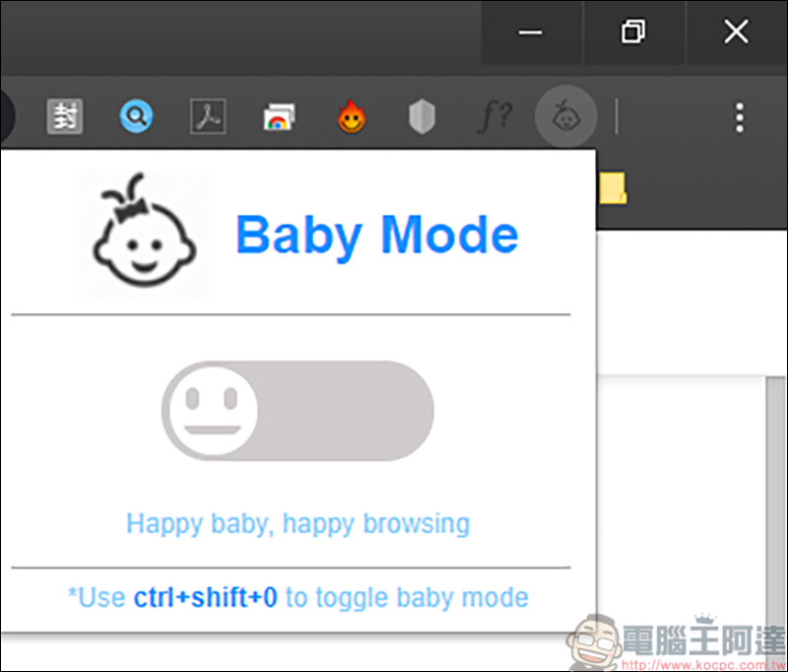Viewport: 788px width, 672px height.
Task: Click the neutral face knob on the switch
Action: point(211,410)
